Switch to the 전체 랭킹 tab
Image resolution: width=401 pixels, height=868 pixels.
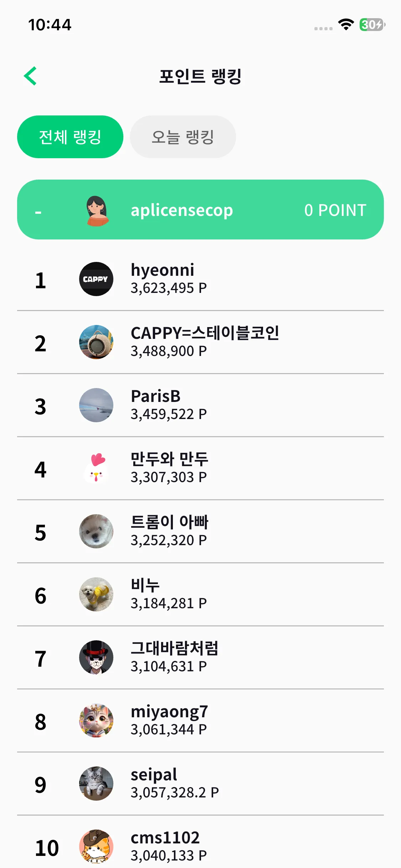coord(70,137)
